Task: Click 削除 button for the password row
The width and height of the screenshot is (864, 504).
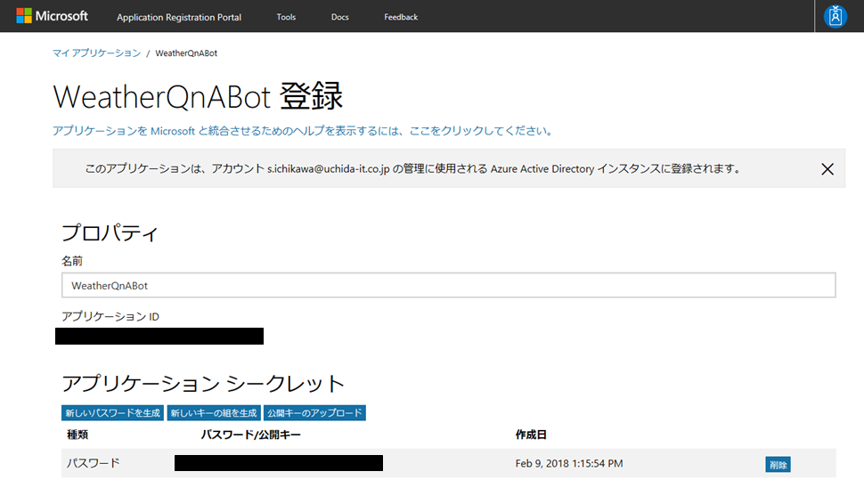Action: 778,465
